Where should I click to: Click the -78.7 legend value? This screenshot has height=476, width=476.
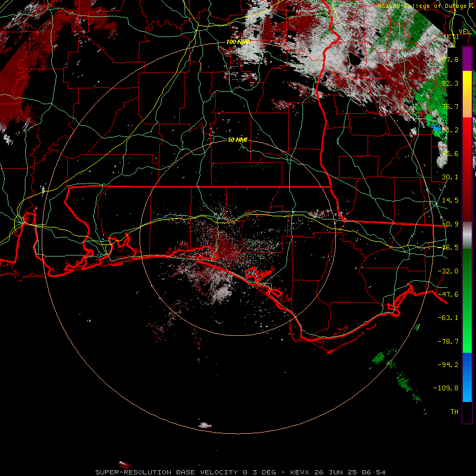point(448,341)
